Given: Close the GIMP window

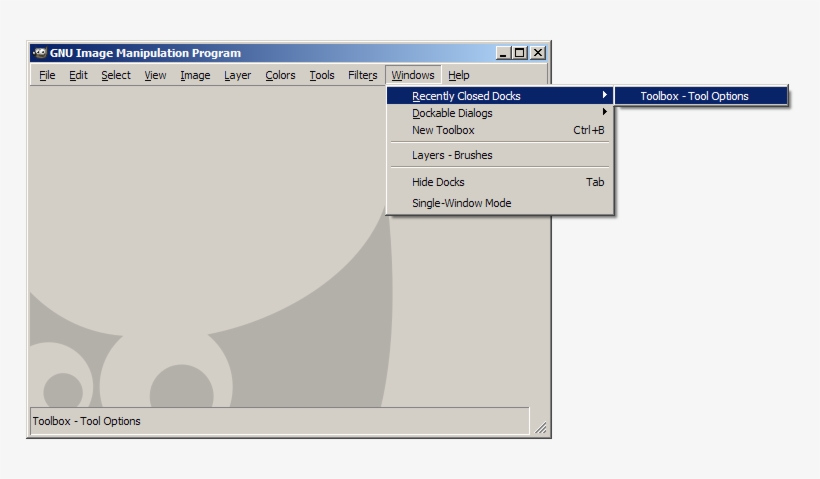Looking at the screenshot, I should [x=538, y=53].
